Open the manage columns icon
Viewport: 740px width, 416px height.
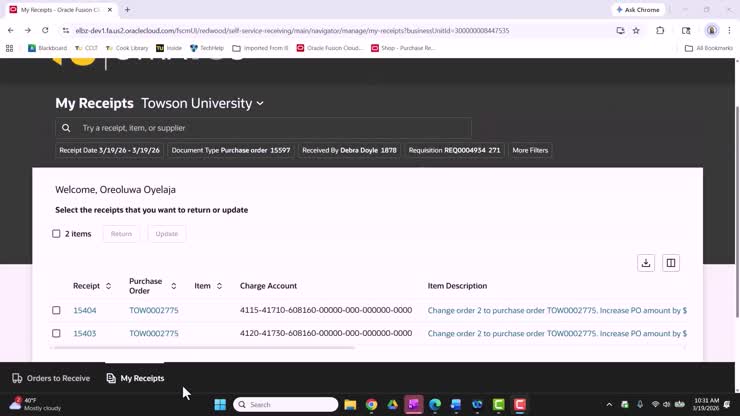671,263
